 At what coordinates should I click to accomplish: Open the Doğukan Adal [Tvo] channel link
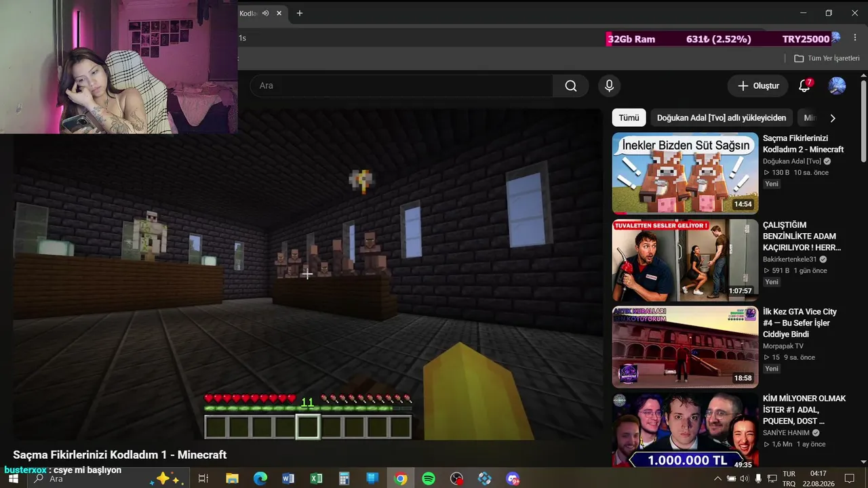tap(792, 161)
